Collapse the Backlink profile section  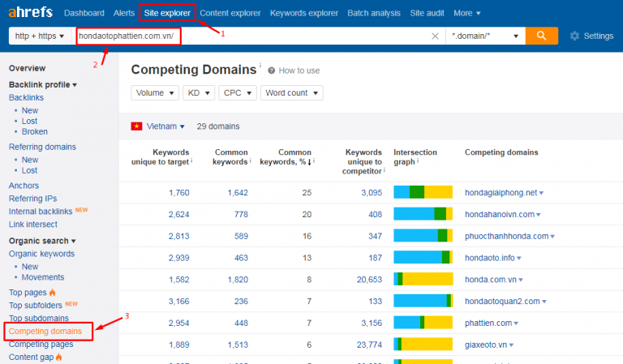click(x=43, y=84)
